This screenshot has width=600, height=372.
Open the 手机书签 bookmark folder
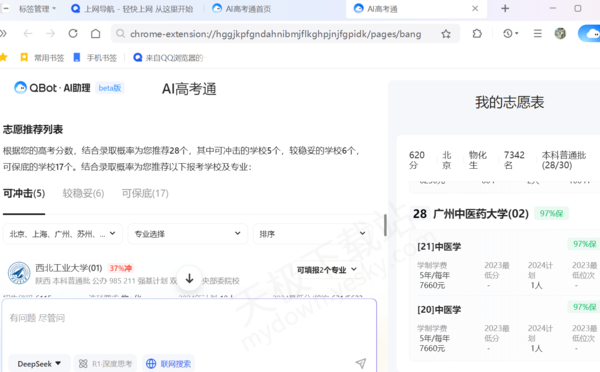pyautogui.click(x=95, y=57)
